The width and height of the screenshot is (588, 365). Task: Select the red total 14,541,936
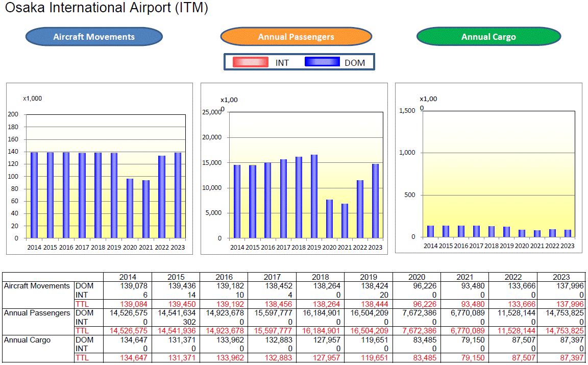(177, 331)
